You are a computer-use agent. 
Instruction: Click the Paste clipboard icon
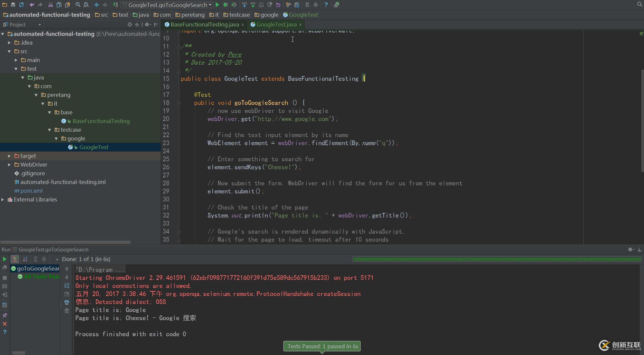[x=67, y=5]
